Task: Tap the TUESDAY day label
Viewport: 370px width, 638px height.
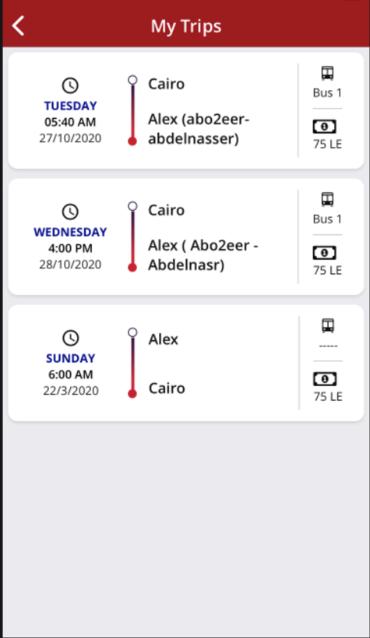Action: click(x=70, y=106)
